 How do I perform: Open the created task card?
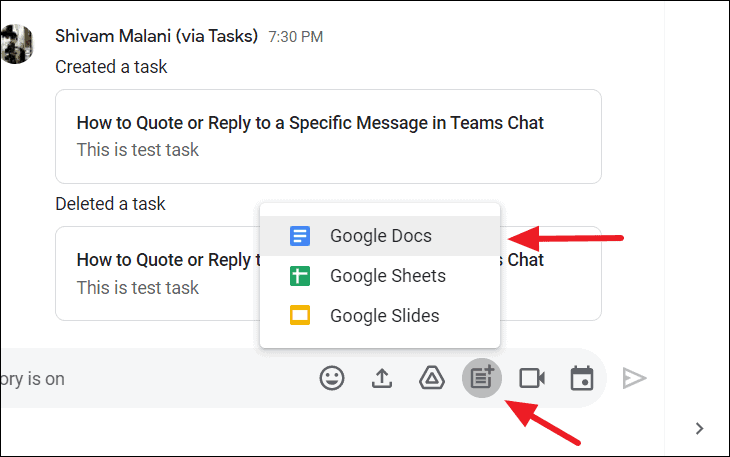pyautogui.click(x=328, y=136)
